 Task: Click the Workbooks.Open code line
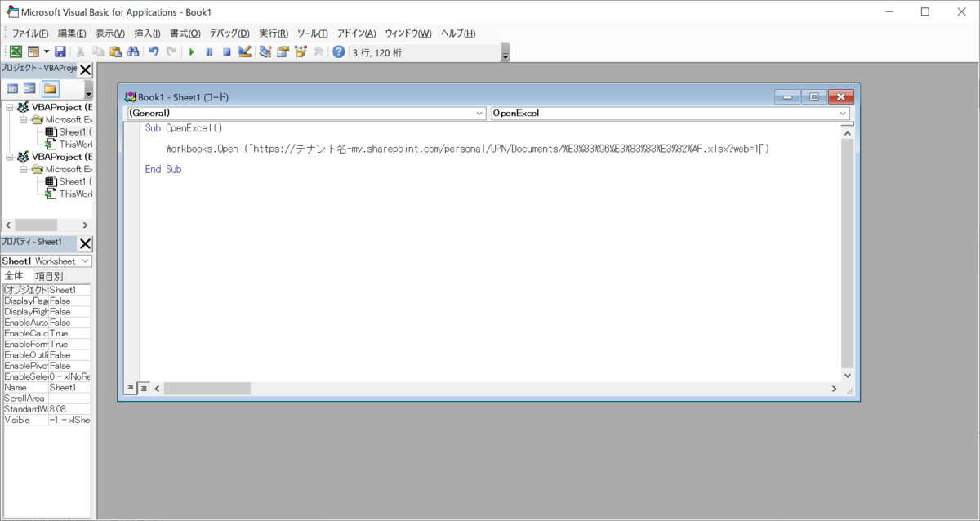[x=468, y=149]
